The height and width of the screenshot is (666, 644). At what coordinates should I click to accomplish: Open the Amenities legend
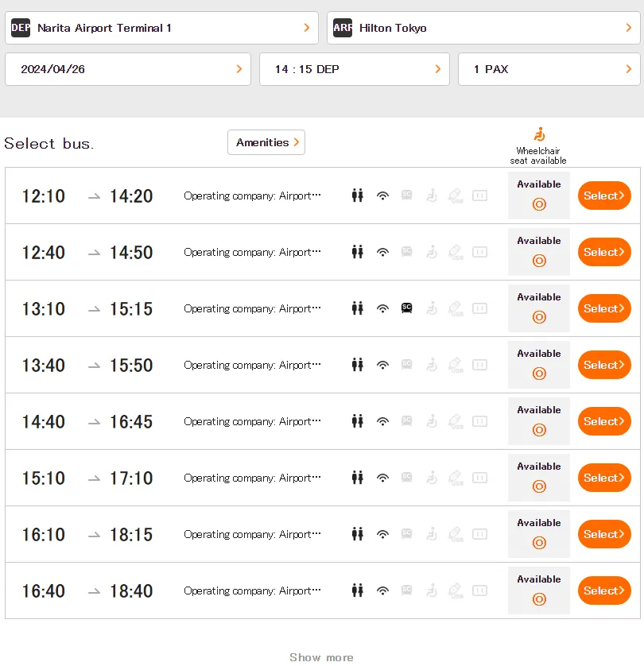click(x=266, y=142)
